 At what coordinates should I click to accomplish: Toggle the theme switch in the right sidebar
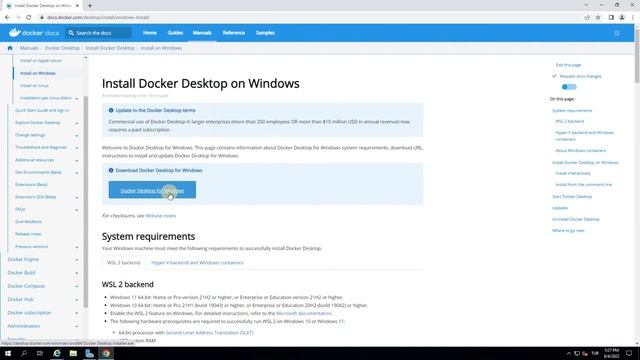[569, 87]
